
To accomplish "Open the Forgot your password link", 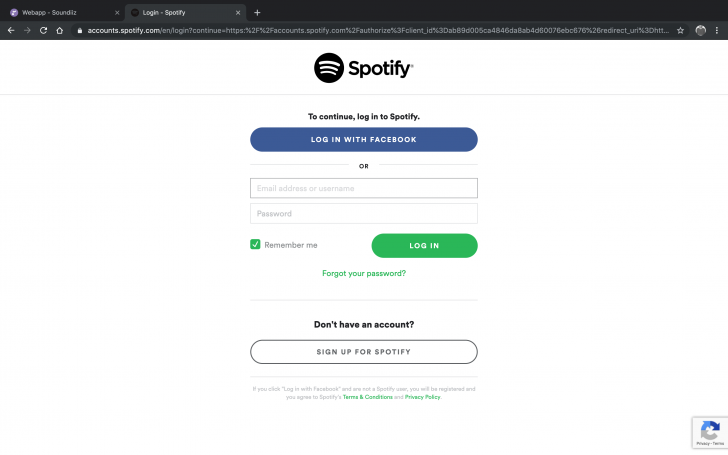I will (364, 273).
